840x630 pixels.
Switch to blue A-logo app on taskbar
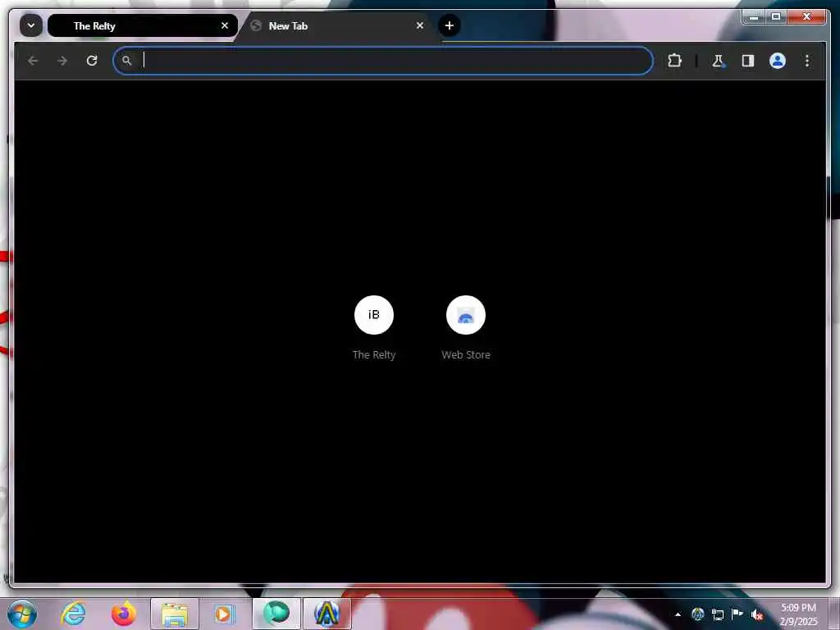(x=327, y=614)
